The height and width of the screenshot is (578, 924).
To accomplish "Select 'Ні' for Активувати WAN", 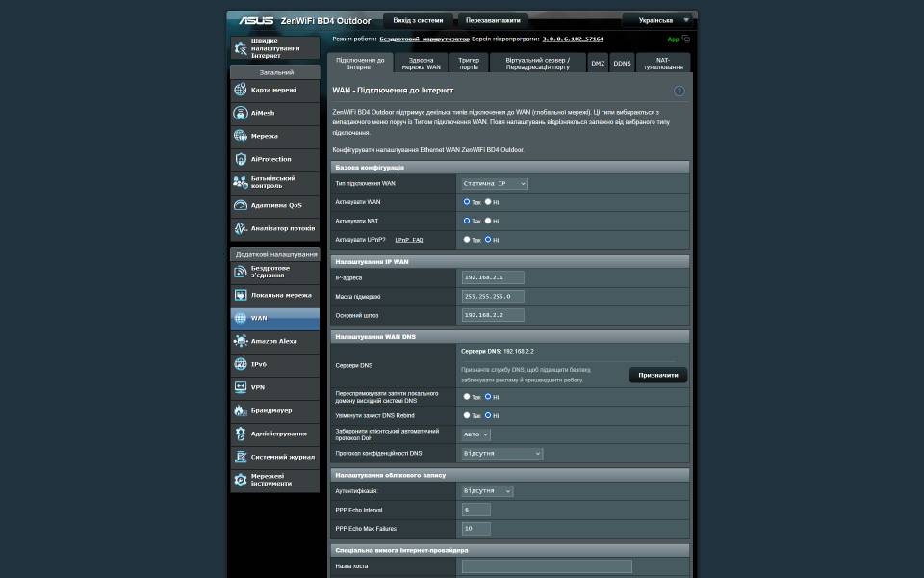I will [x=488, y=202].
